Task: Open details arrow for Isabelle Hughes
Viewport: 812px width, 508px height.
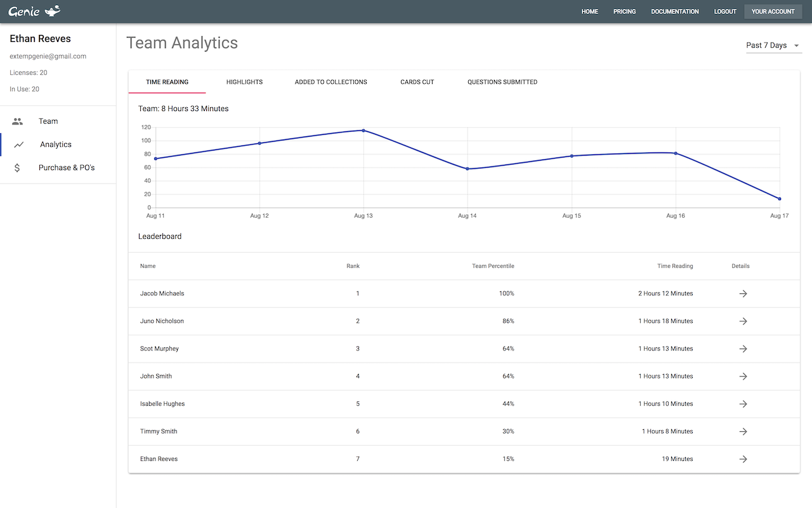Action: 743,404
